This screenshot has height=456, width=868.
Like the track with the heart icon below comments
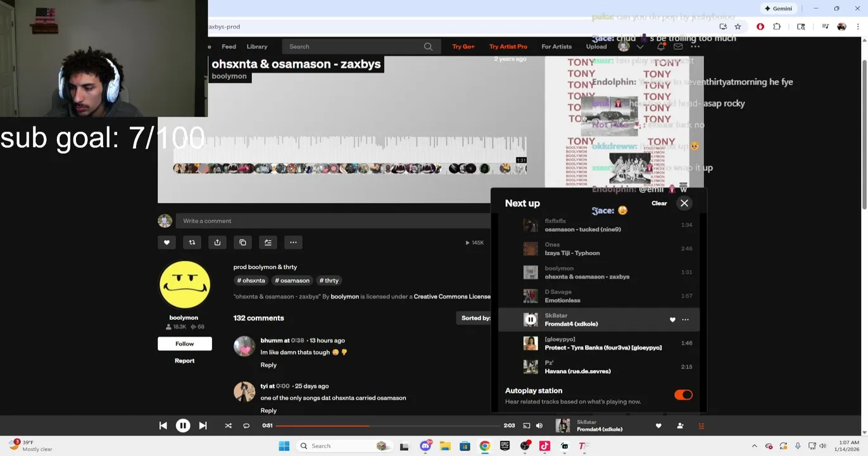point(167,243)
